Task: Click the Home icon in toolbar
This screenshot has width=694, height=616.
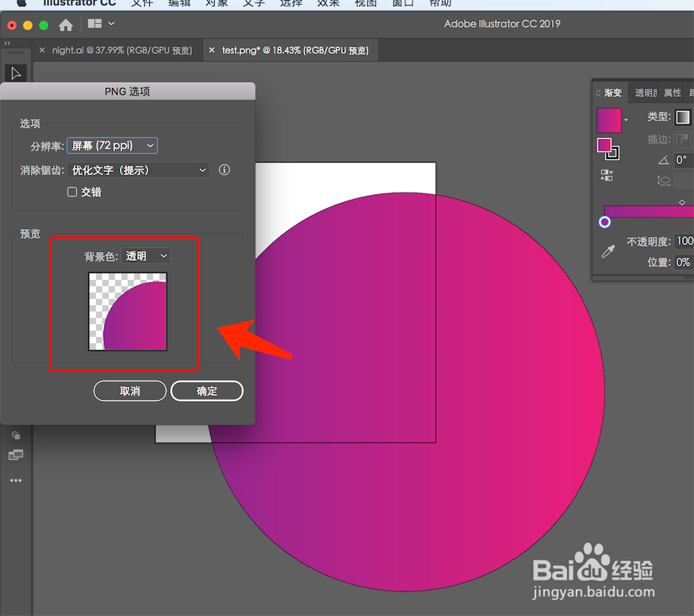Action: click(x=66, y=25)
